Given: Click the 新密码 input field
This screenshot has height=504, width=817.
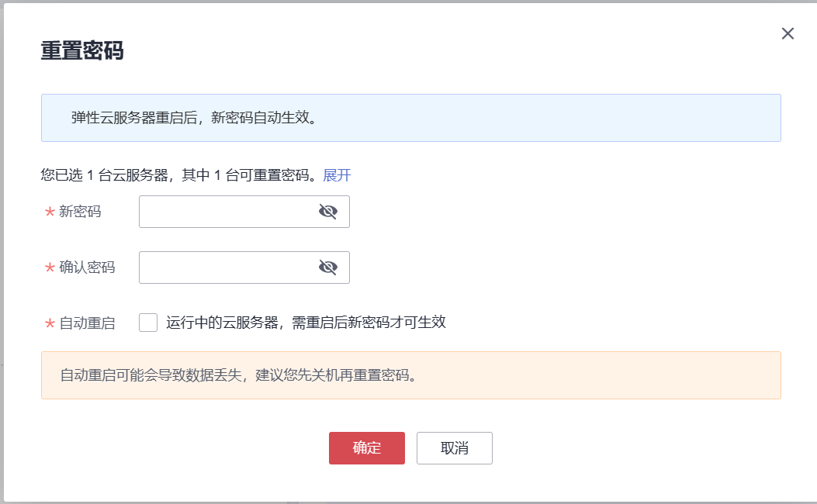Looking at the screenshot, I should click(227, 212).
